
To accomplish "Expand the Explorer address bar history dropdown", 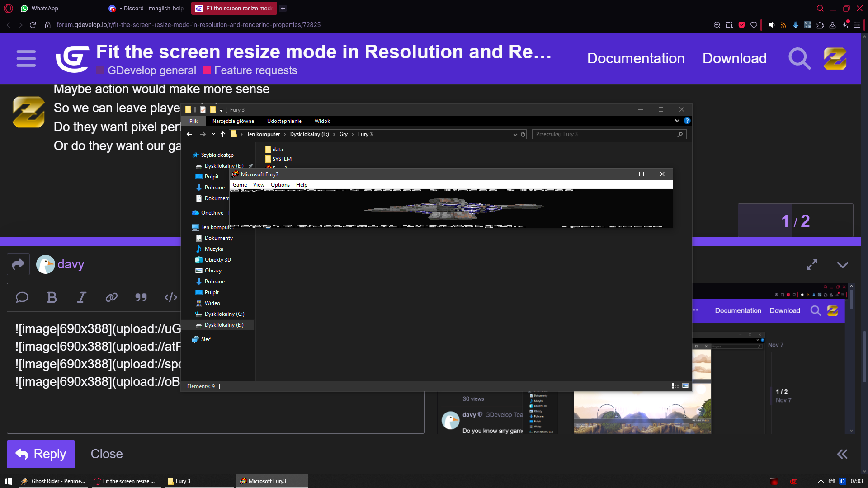I will [x=515, y=134].
